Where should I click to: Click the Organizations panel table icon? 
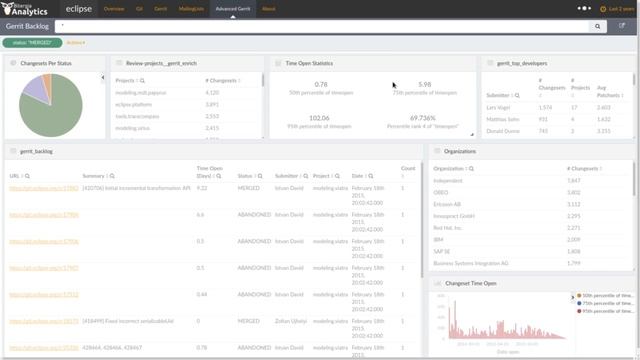[x=437, y=151]
